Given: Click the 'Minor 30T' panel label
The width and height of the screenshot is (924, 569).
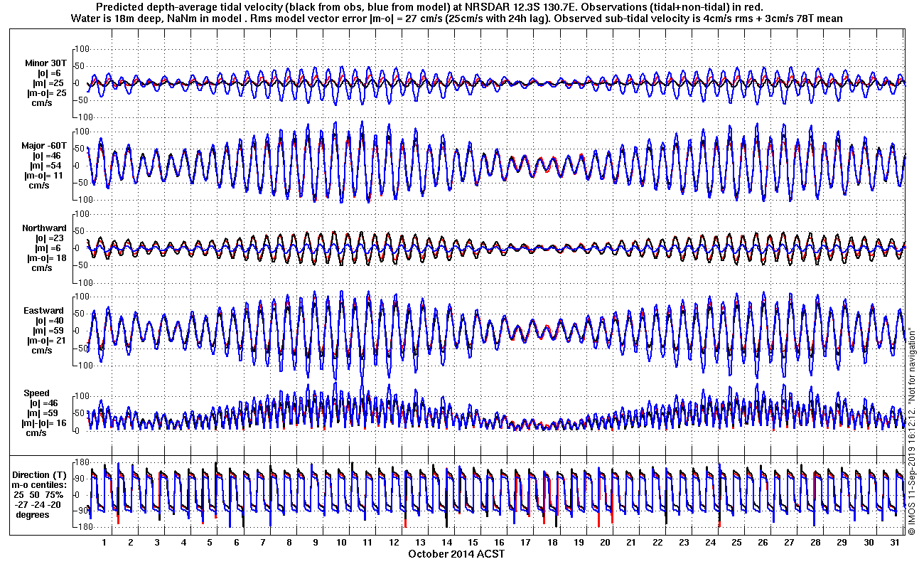Looking at the screenshot, I should point(45,63).
